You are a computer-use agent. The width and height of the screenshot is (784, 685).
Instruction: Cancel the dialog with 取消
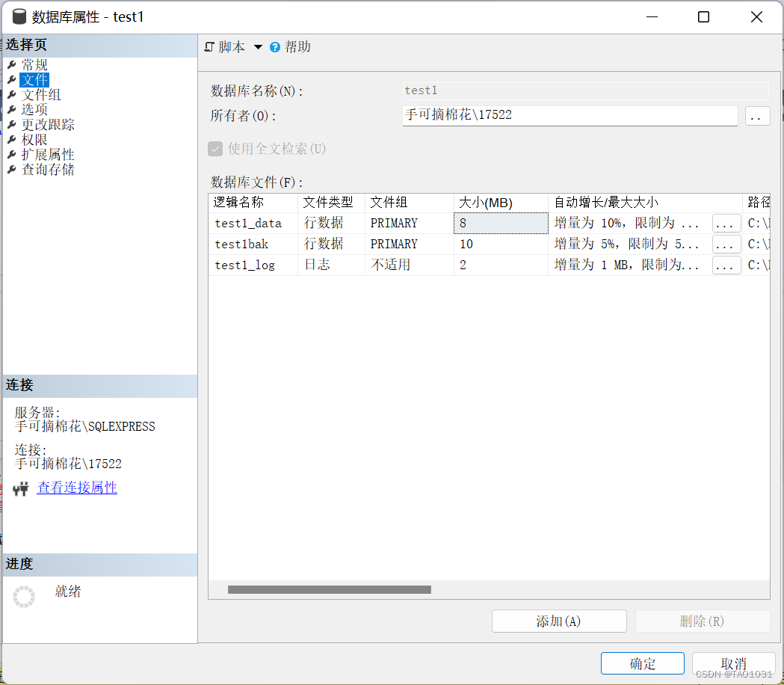(x=733, y=663)
